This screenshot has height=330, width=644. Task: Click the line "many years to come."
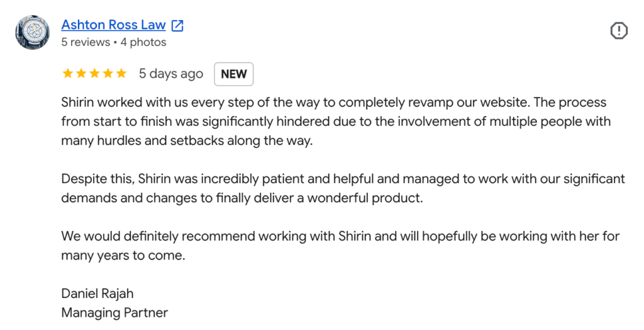[x=123, y=256]
